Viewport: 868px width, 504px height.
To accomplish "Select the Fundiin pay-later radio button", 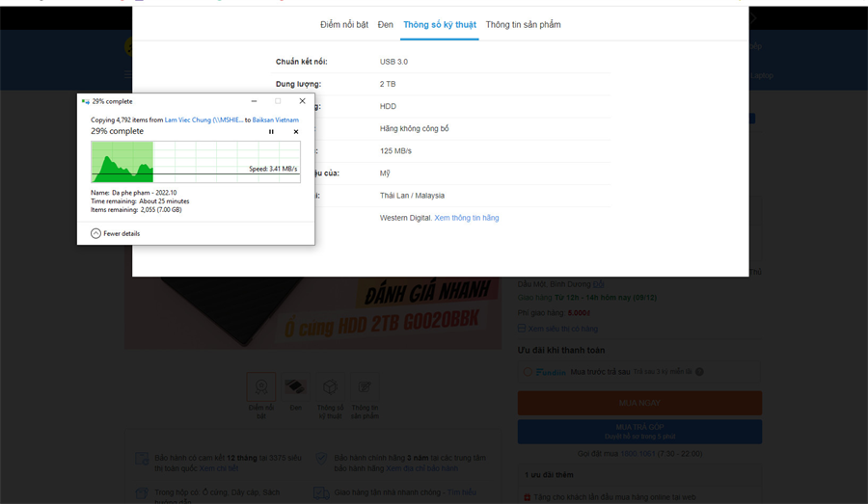I will point(528,372).
